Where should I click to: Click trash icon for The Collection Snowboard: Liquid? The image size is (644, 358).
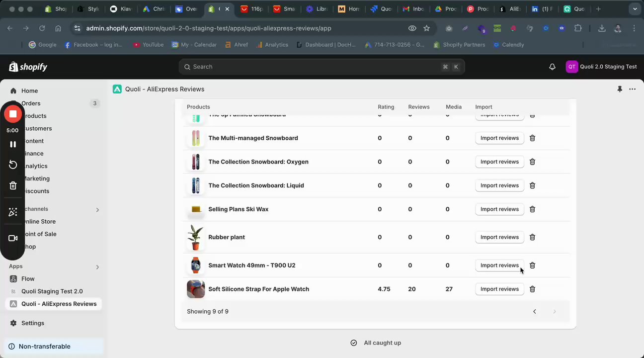point(532,185)
